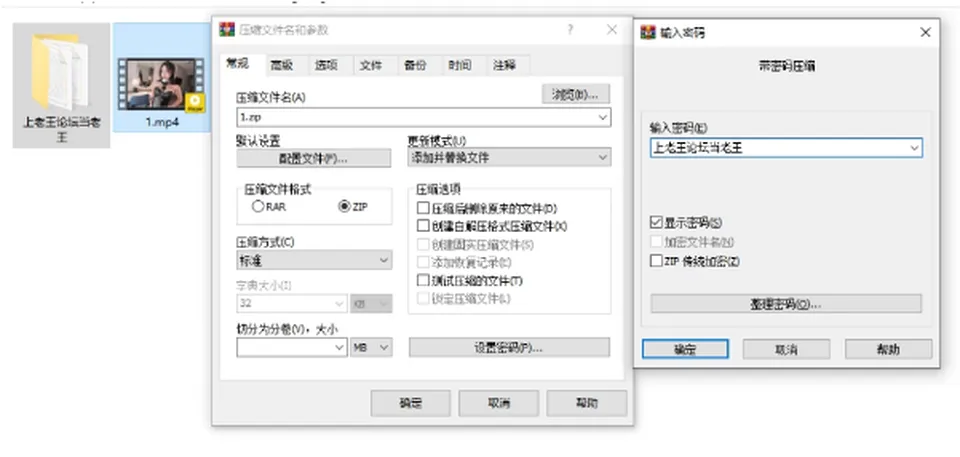The width and height of the screenshot is (960, 457).
Task: Click 帮助 in the compression dialog
Action: coord(587,404)
